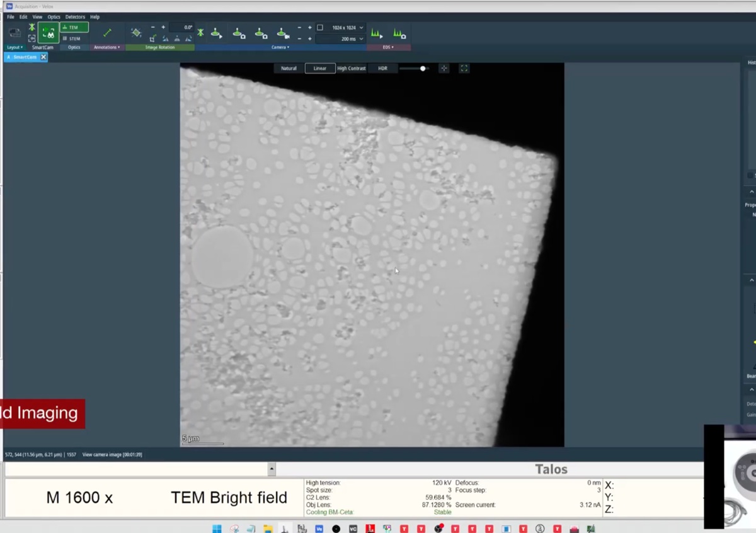Click the image rotation alignment icon
Image resolution: width=756 pixels, height=533 pixels.
pyautogui.click(x=136, y=33)
